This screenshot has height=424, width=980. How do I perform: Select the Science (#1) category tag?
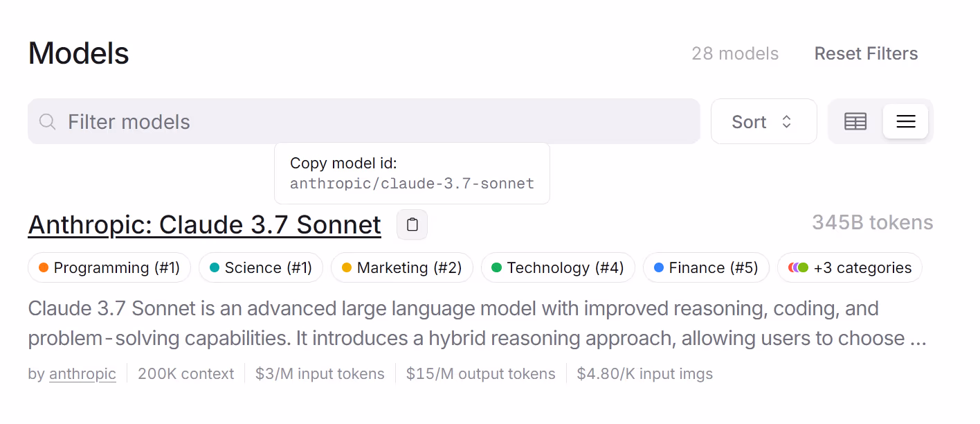click(x=261, y=267)
